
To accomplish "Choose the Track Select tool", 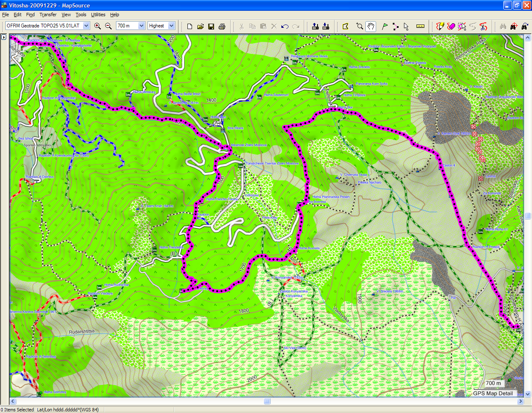I will pos(462,26).
